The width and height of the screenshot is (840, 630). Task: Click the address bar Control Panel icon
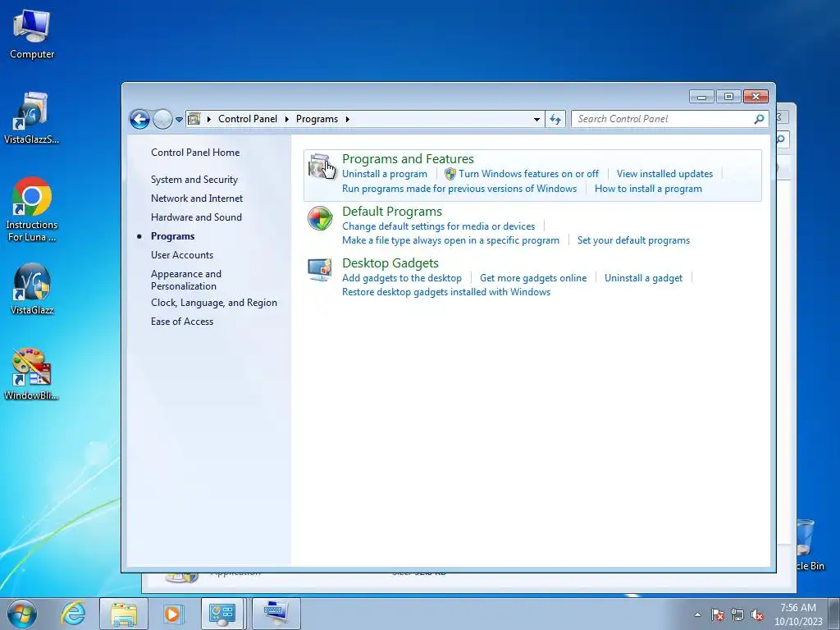coord(194,119)
